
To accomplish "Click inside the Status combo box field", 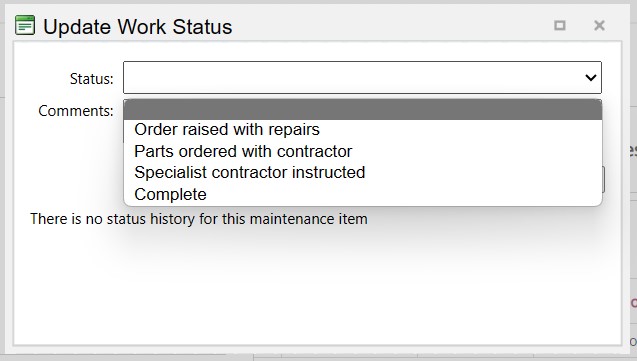I will pyautogui.click(x=362, y=78).
